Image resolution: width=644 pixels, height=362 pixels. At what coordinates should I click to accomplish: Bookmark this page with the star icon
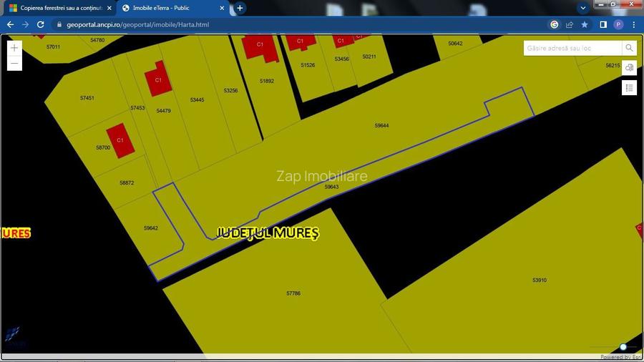[585, 24]
